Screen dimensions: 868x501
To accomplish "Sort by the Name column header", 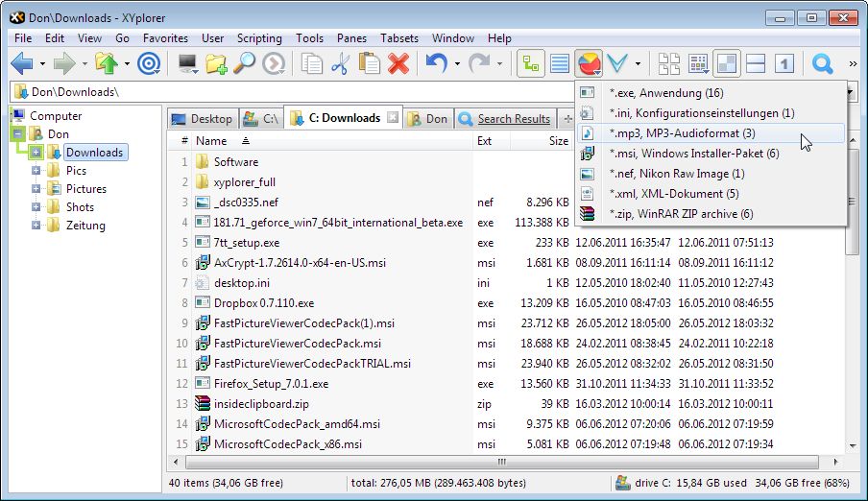I will pyautogui.click(x=331, y=141).
